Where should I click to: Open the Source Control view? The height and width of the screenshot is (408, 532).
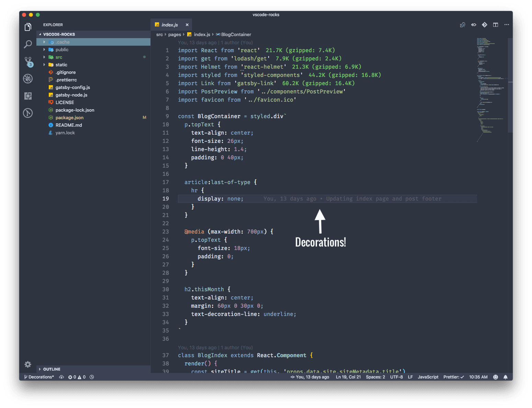28,61
